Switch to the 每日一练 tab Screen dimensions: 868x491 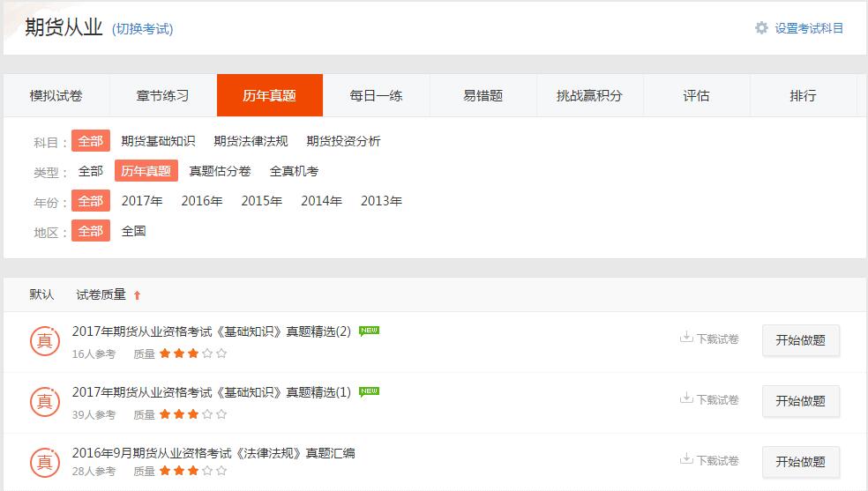pos(376,95)
